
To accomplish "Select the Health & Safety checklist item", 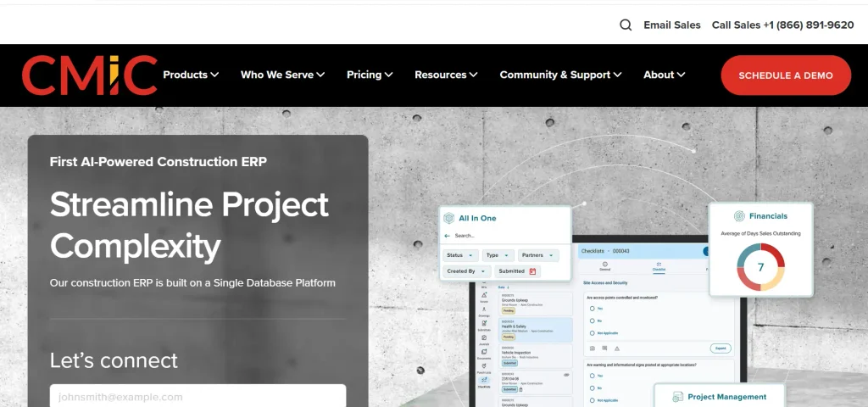I will point(536,330).
